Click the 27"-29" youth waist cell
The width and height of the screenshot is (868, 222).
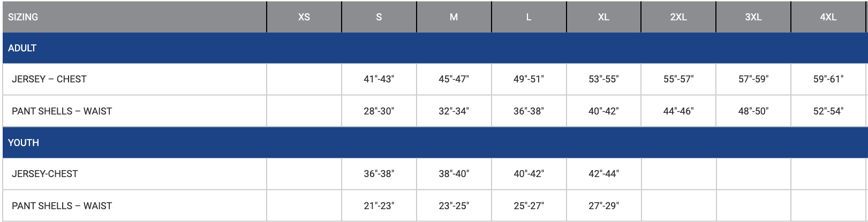[603, 206]
